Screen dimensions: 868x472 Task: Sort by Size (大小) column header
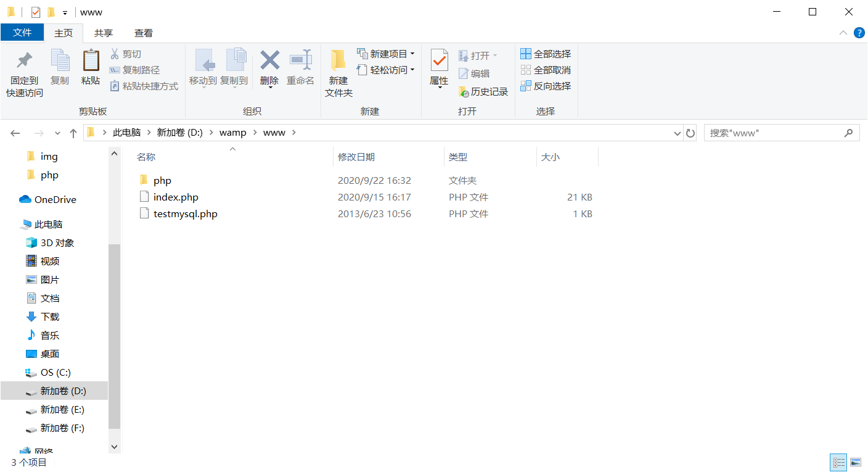point(550,157)
